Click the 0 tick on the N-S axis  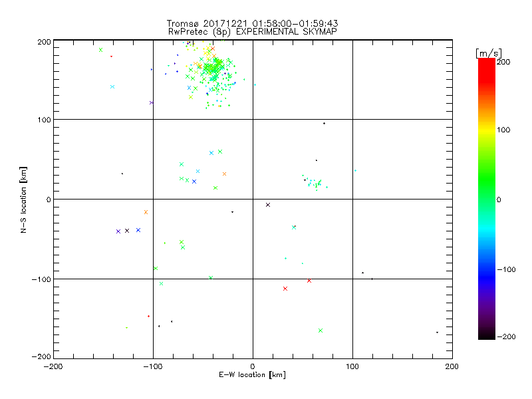49,199
